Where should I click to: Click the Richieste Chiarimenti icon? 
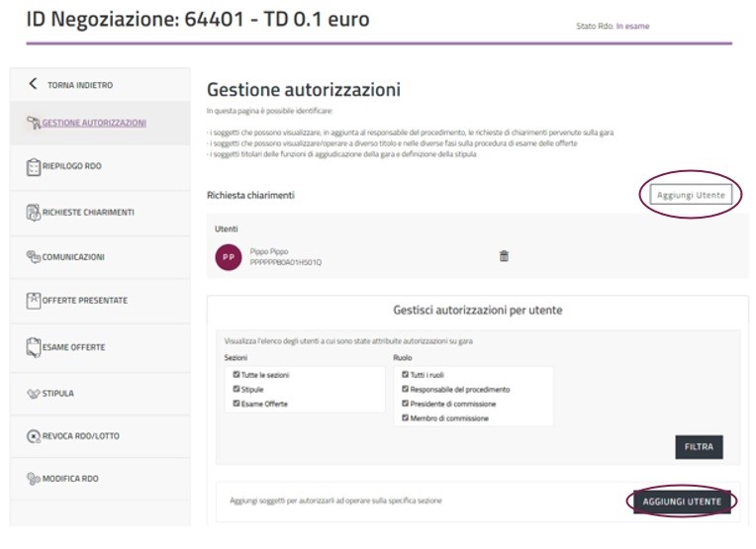[x=33, y=212]
